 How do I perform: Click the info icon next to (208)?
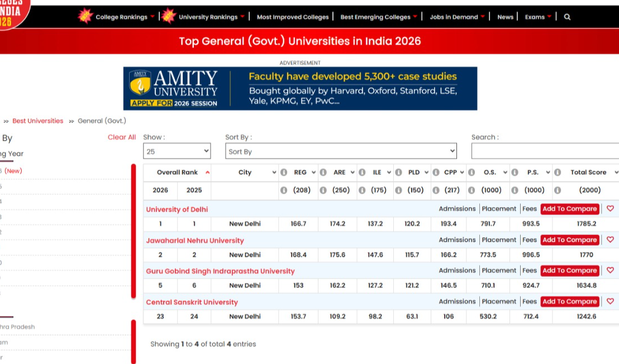(x=284, y=190)
